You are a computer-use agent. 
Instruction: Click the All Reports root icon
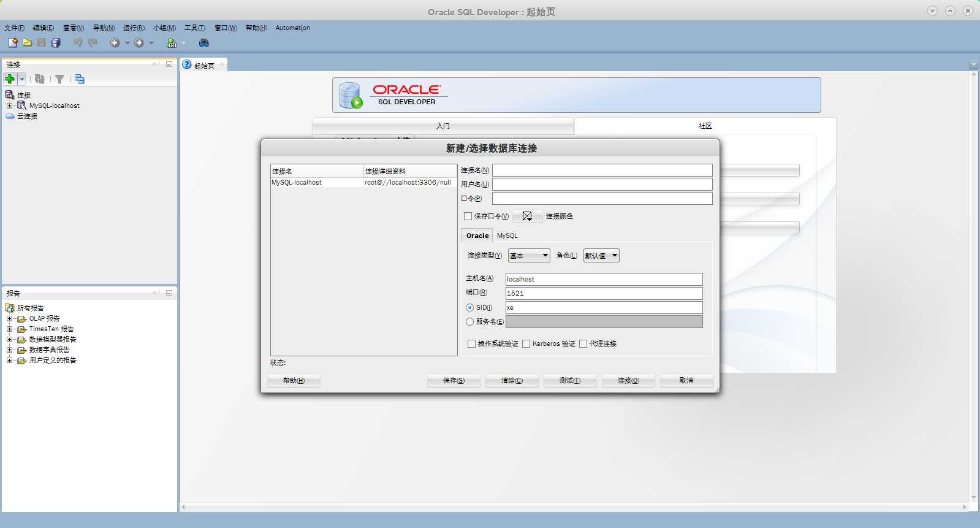(x=10, y=308)
